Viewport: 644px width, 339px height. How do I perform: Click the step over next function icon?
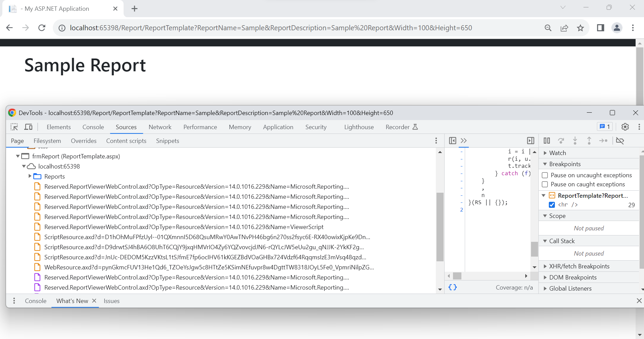point(561,141)
